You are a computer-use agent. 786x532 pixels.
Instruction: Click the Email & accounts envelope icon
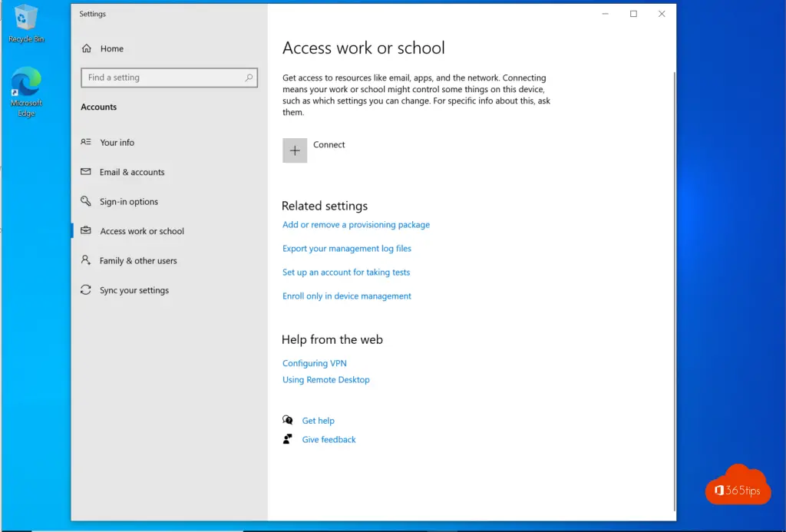pyautogui.click(x=86, y=171)
